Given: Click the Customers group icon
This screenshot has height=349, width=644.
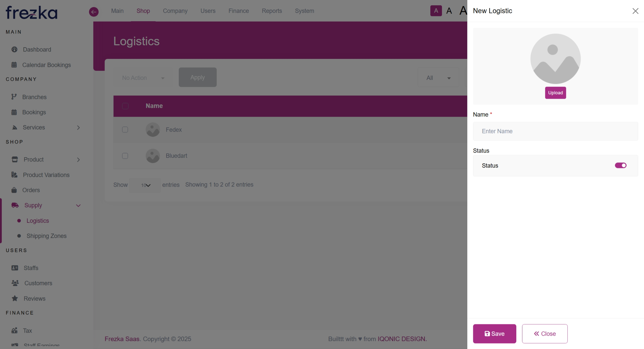Looking at the screenshot, I should 15,283.
